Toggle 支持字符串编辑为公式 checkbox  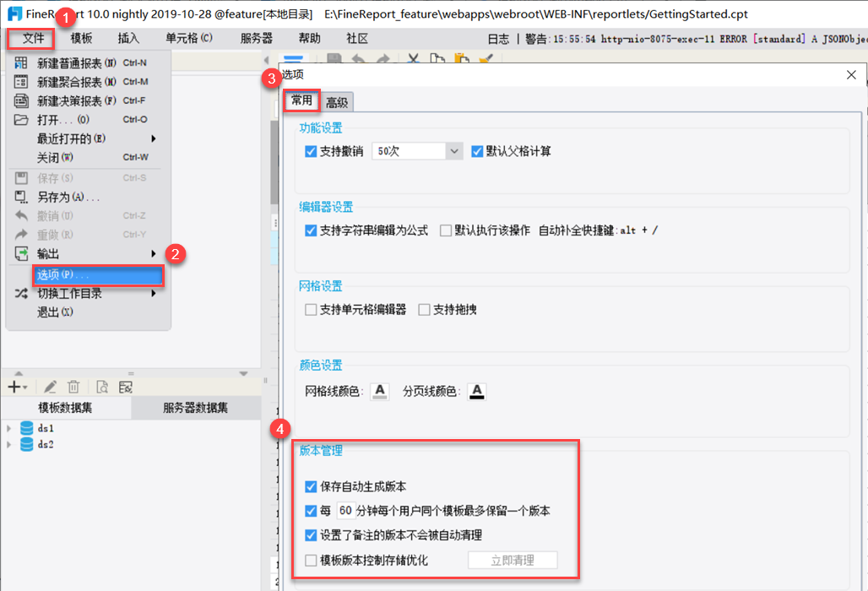tap(311, 230)
